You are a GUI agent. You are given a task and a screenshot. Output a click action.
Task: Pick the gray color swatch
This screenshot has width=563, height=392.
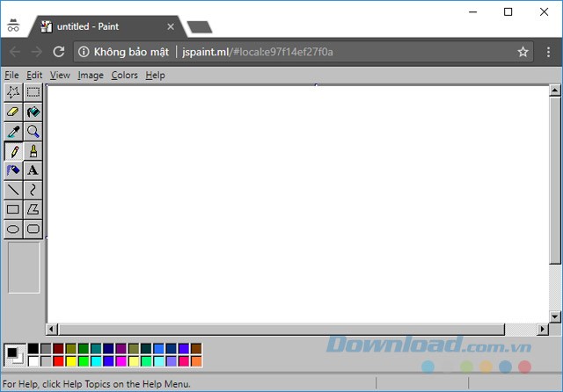46,349
